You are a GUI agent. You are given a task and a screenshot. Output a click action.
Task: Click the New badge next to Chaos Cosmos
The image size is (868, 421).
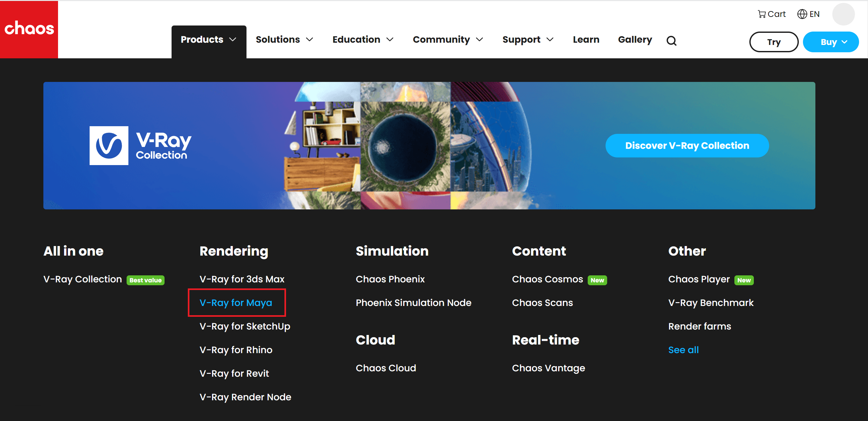tap(597, 280)
